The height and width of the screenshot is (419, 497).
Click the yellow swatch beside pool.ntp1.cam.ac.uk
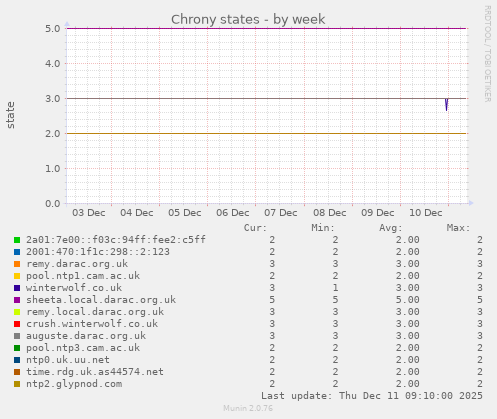point(17,276)
